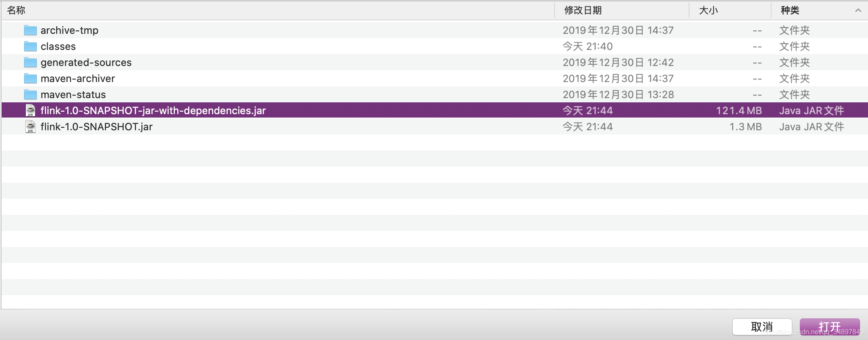
Task: Click the flink-1.0-SNAPSHOT.jar file icon
Action: (x=30, y=126)
